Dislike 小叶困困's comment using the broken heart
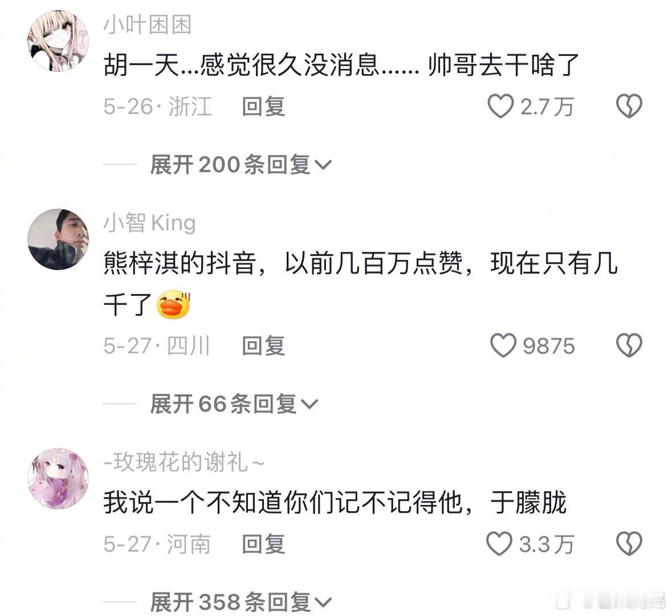Screen dimensions: 672x616 tap(629, 106)
